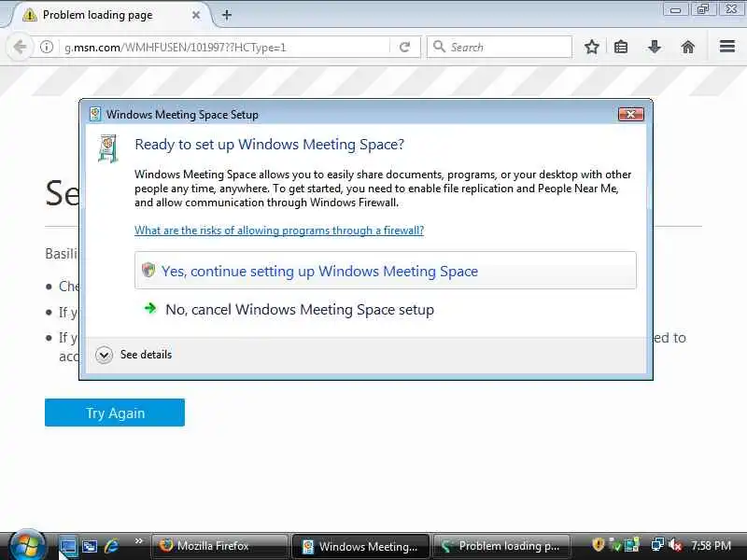Open firewall risks help link

pos(279,231)
